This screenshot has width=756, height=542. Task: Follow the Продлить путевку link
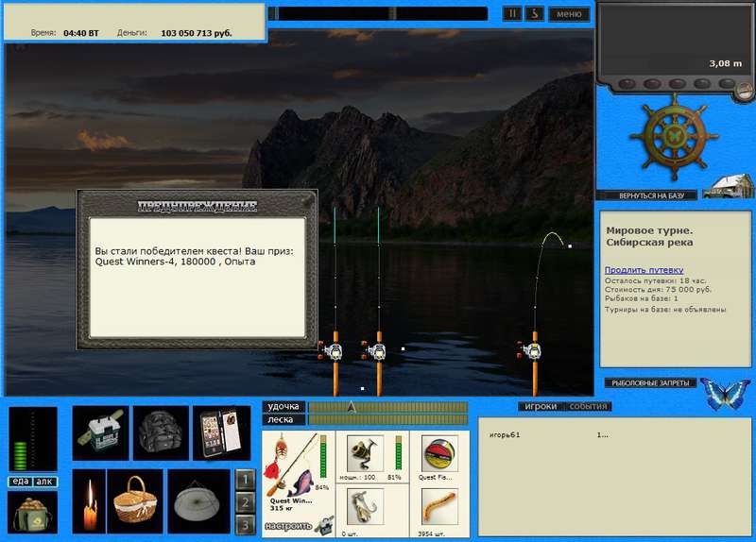pyautogui.click(x=644, y=270)
